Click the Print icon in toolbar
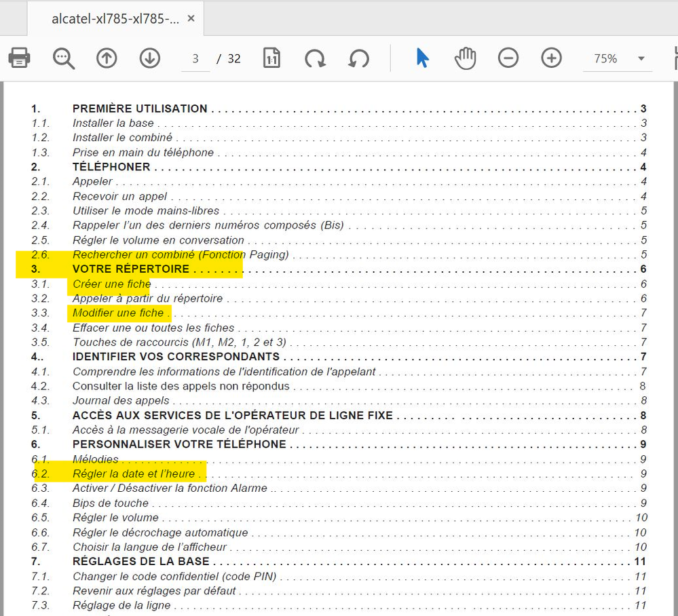 [x=20, y=58]
